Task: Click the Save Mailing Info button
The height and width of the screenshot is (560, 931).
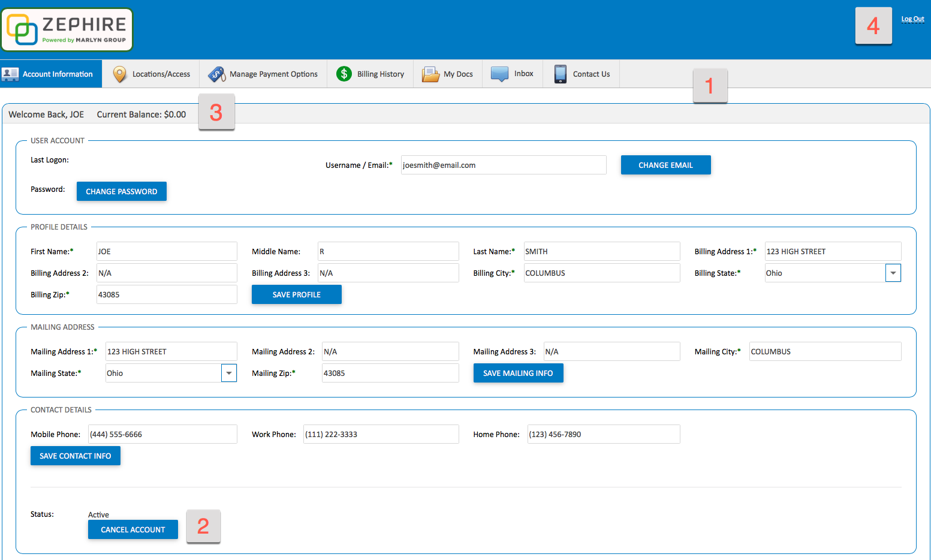Action: coord(518,373)
